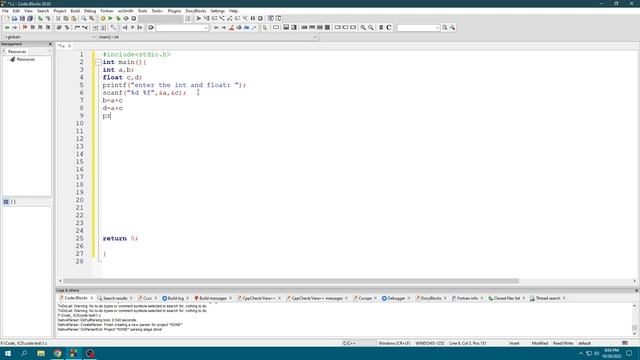640x360 pixels.
Task: Switch to the Debugger log tab
Action: [x=396, y=298]
